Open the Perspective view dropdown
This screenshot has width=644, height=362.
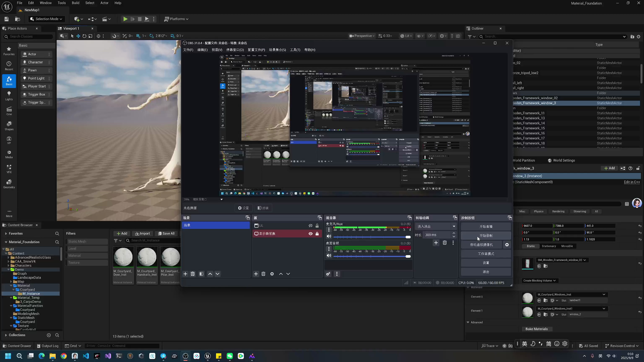pos(362,36)
